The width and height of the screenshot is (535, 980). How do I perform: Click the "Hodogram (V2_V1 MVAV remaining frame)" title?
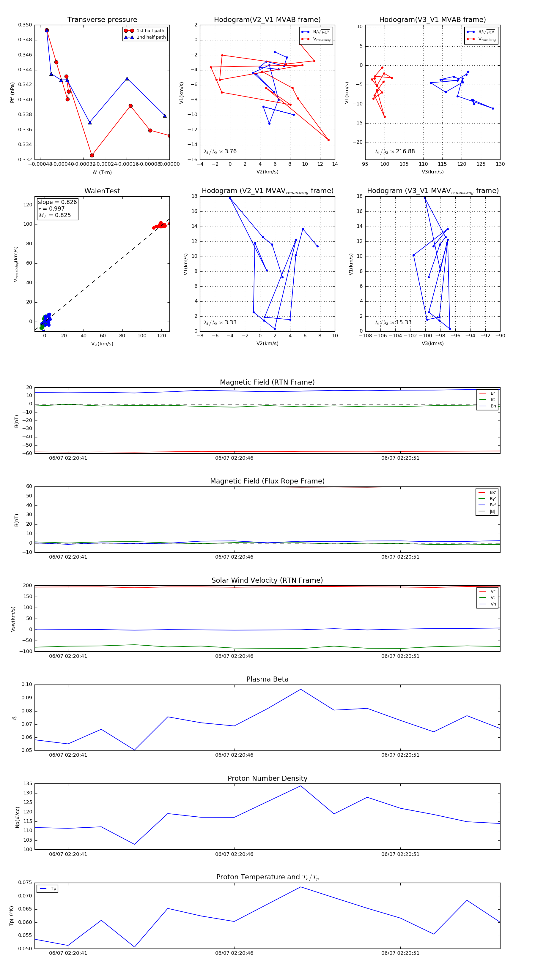point(267,191)
